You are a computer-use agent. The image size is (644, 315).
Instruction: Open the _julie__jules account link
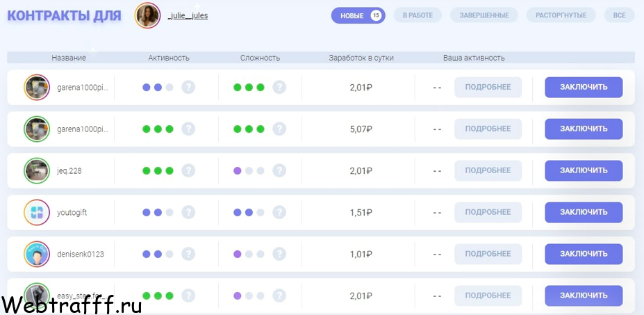pyautogui.click(x=188, y=16)
